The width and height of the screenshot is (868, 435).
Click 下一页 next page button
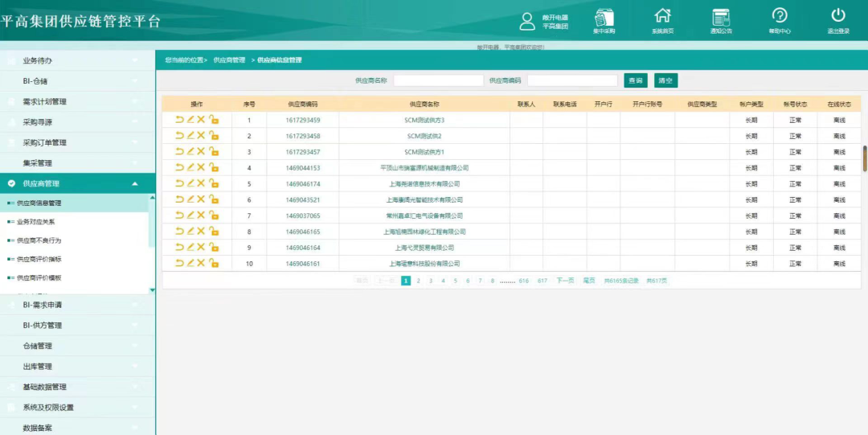coord(565,281)
